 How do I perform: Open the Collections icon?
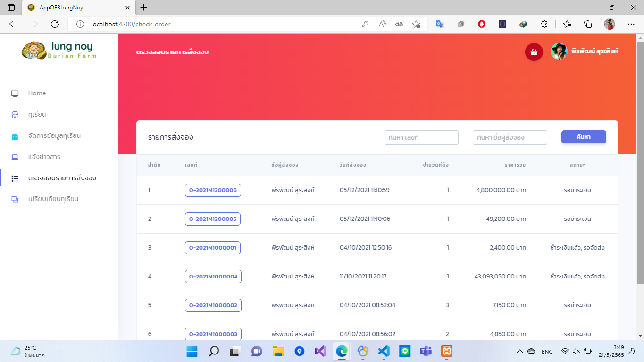pyautogui.click(x=588, y=24)
